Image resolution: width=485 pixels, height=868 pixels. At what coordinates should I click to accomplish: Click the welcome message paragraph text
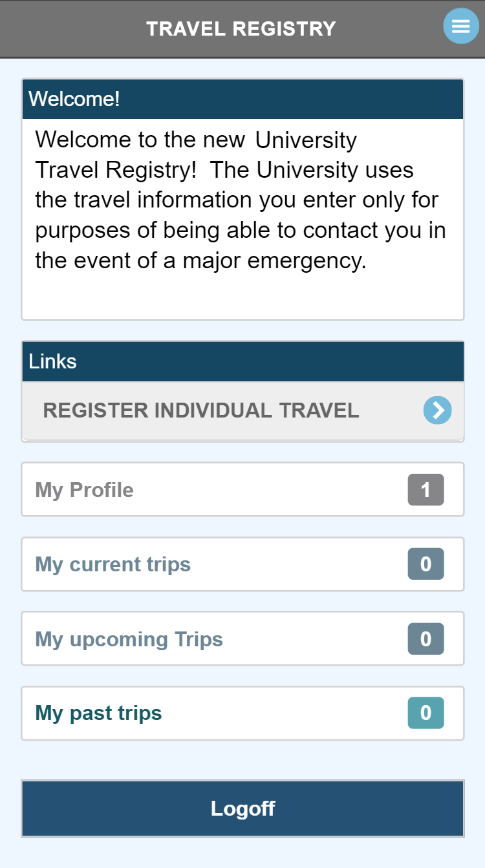[x=240, y=200]
